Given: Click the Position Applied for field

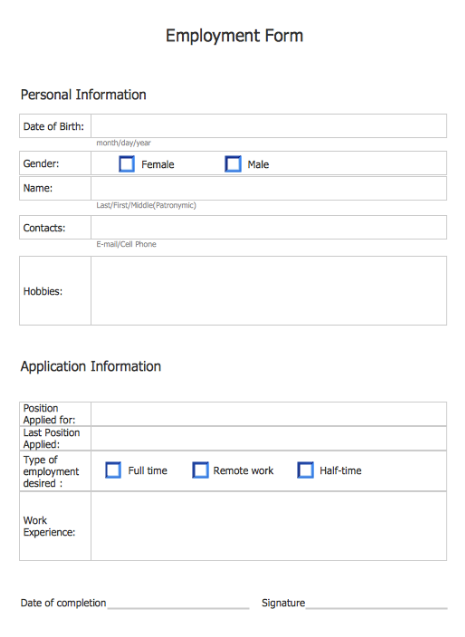Looking at the screenshot, I should pos(269,414).
